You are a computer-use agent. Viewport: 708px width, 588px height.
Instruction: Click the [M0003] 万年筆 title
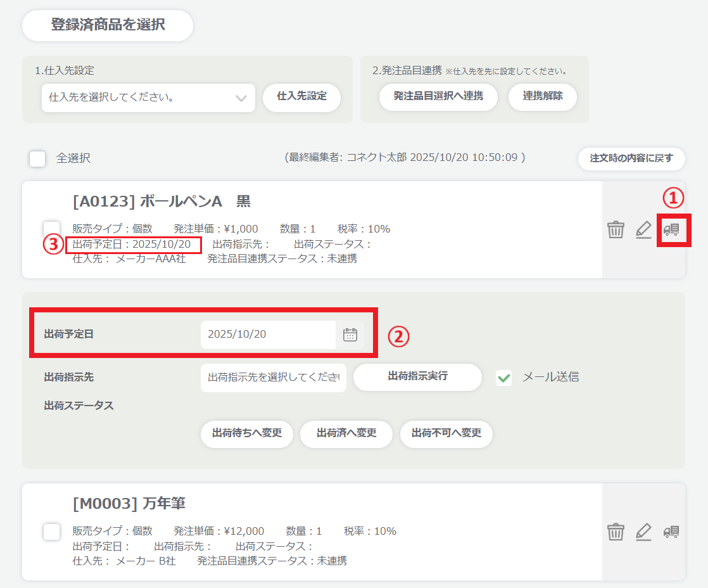(129, 504)
